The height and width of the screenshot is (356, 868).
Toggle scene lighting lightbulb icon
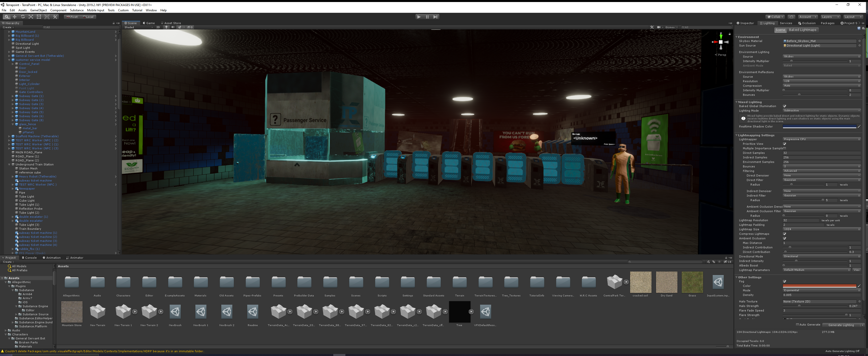(166, 27)
